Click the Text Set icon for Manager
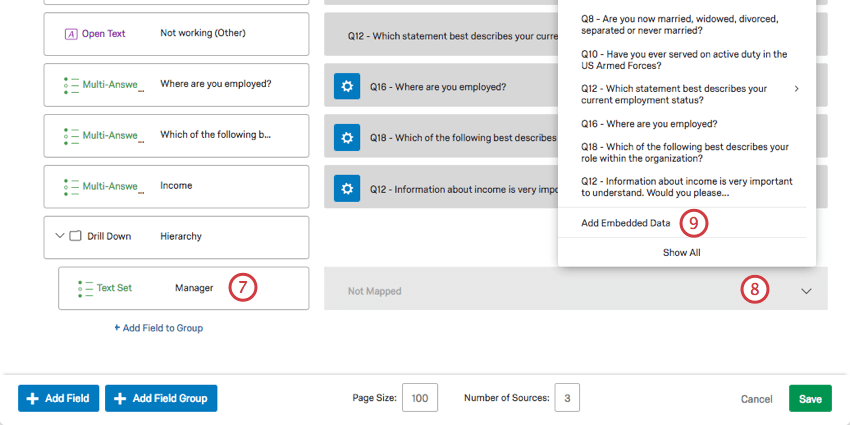Image resolution: width=850 pixels, height=425 pixels. [x=85, y=288]
